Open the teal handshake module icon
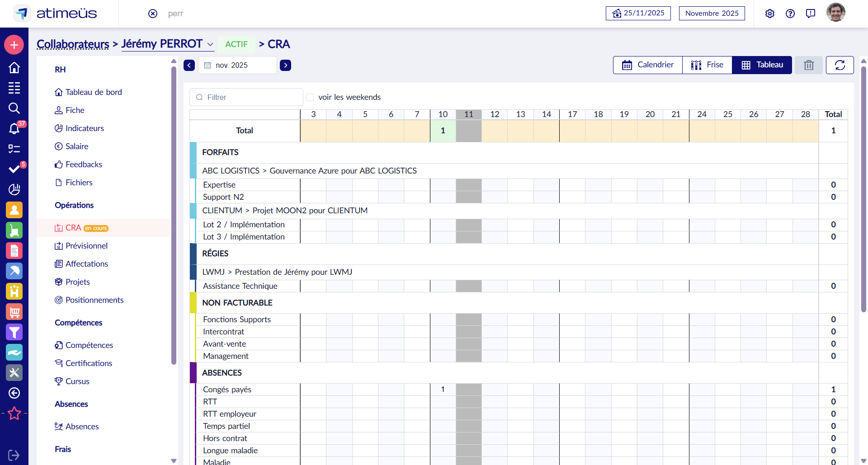 coord(14,352)
